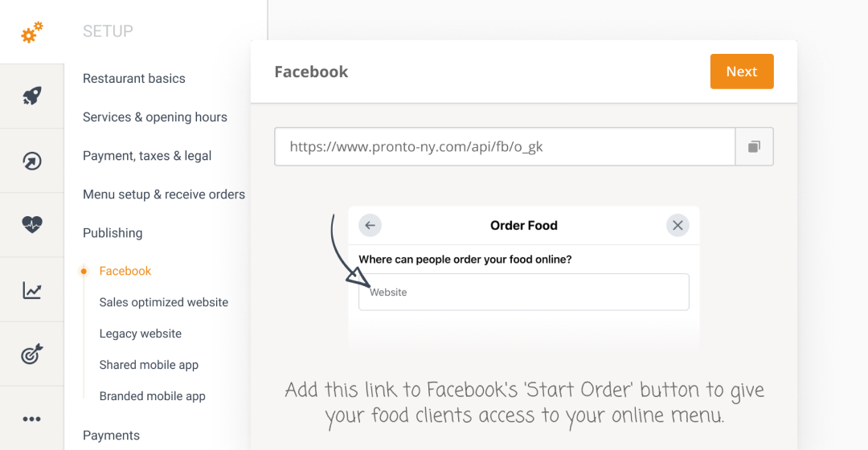Select Sales optimized website item
The height and width of the screenshot is (450, 868).
[x=164, y=302]
